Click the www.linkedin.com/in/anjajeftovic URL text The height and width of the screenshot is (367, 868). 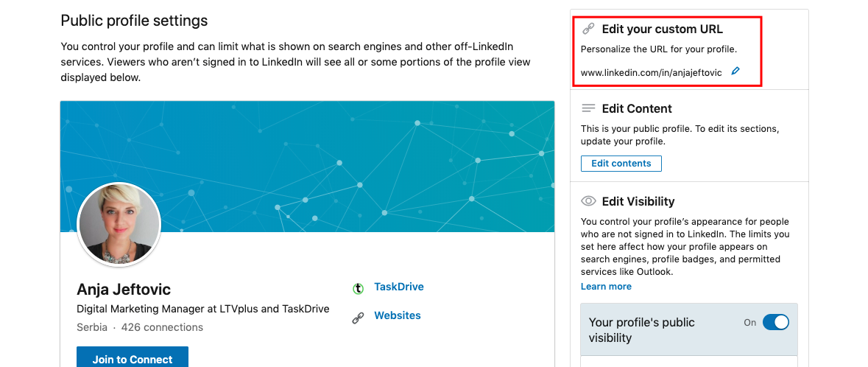coord(651,73)
